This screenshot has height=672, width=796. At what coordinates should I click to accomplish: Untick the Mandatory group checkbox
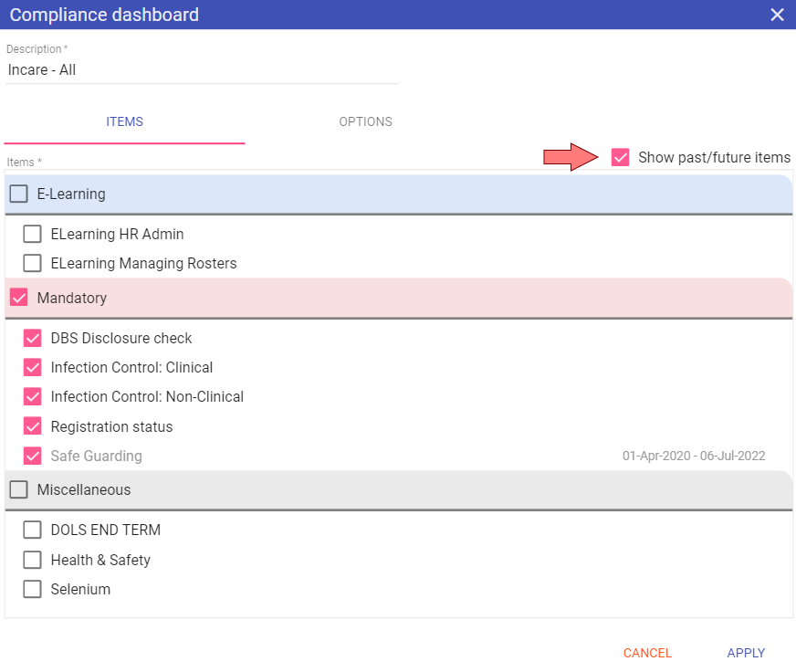[x=19, y=298]
